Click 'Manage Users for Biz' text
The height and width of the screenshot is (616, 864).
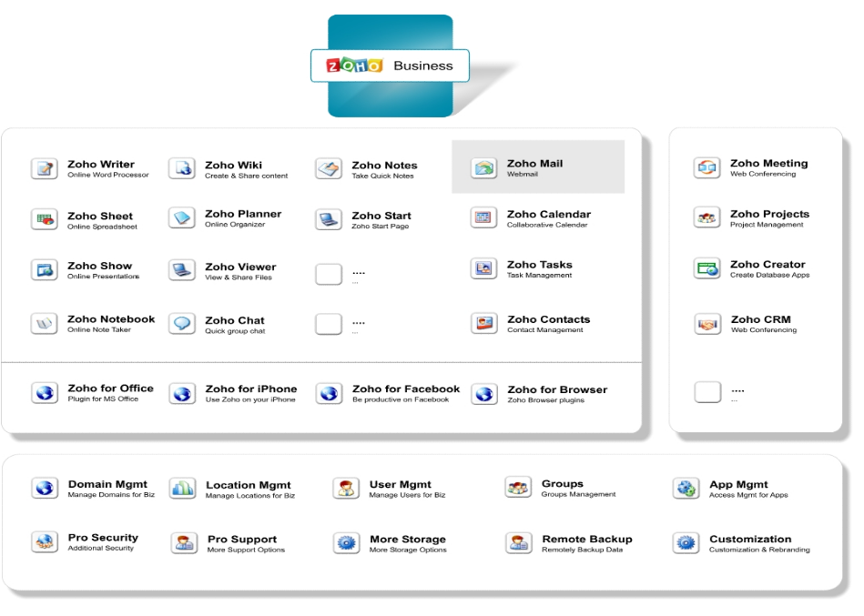[407, 496]
